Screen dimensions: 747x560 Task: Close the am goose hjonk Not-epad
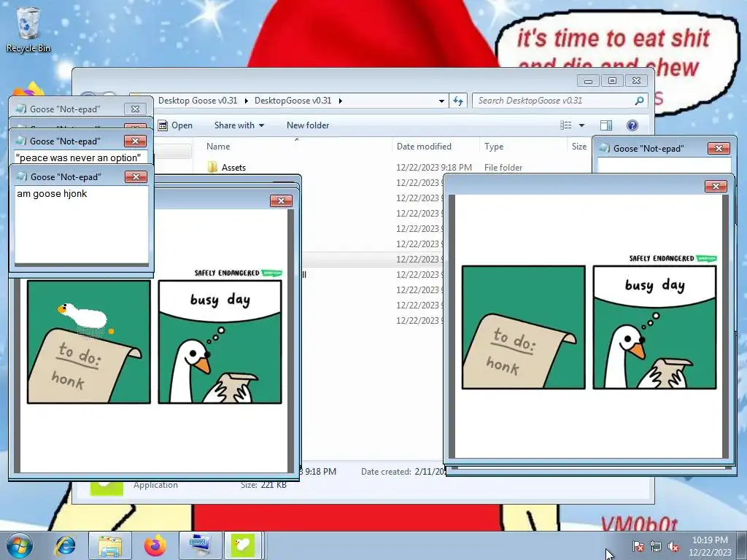136,177
